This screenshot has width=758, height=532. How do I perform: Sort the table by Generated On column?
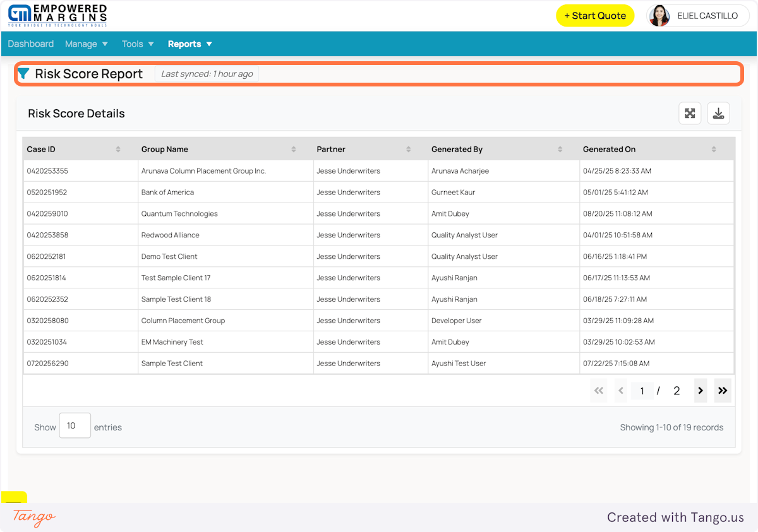click(714, 149)
